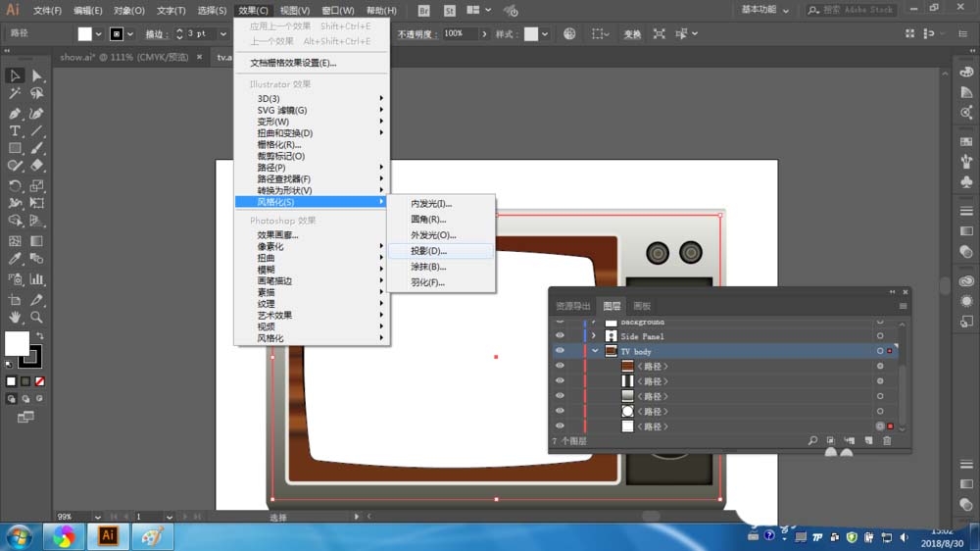Viewport: 980px width, 551px height.
Task: Click the white fill color swatch in toolbox
Action: (17, 342)
